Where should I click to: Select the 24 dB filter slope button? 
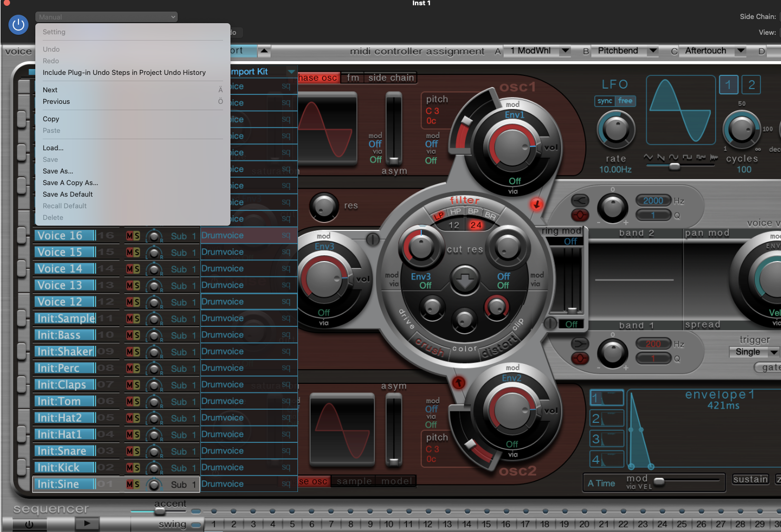(x=476, y=225)
